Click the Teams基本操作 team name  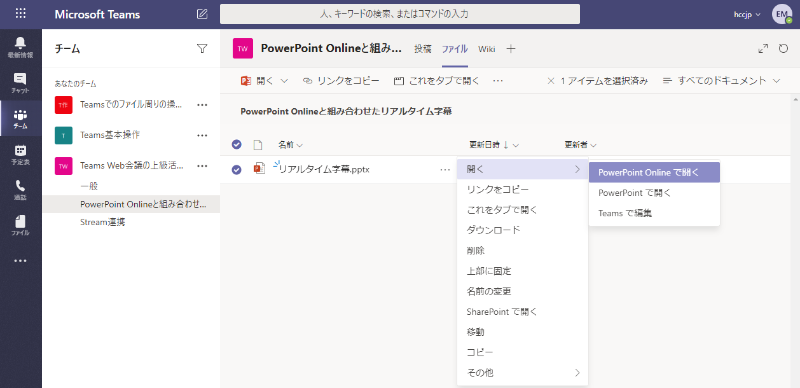click(x=110, y=135)
